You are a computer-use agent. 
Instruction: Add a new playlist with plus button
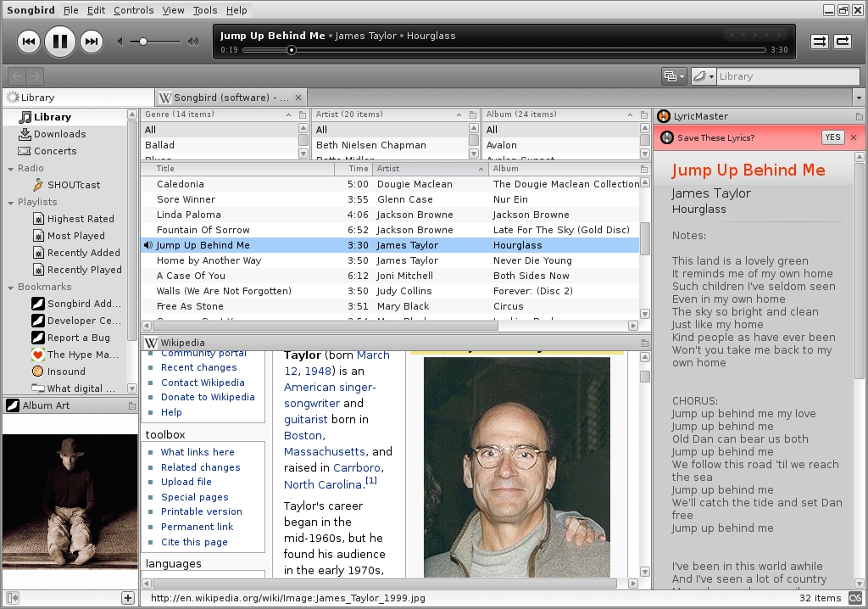[128, 598]
